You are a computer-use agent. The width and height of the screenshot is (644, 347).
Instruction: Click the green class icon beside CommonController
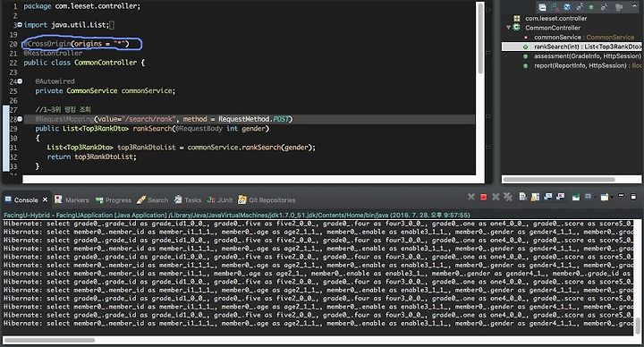[x=517, y=28]
